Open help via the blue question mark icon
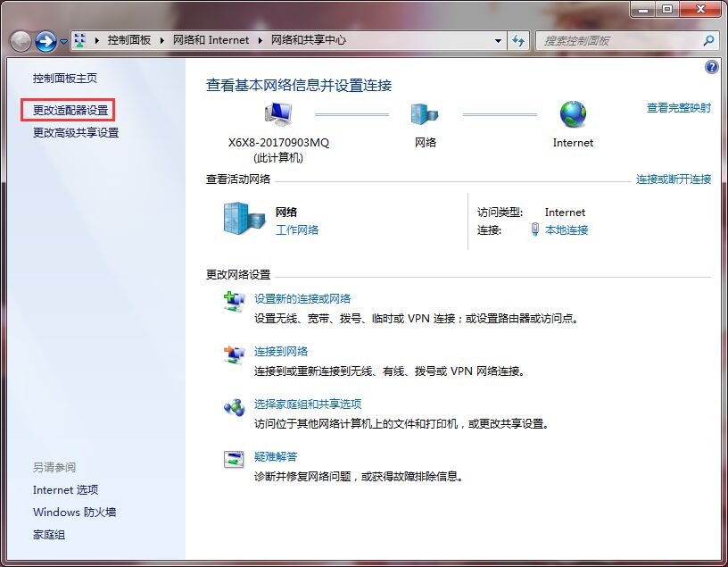Screen dimensions: 728x567 click(711, 66)
